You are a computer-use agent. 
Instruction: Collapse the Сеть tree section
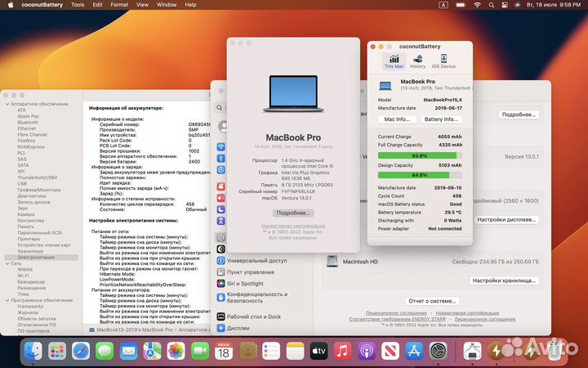(7, 263)
